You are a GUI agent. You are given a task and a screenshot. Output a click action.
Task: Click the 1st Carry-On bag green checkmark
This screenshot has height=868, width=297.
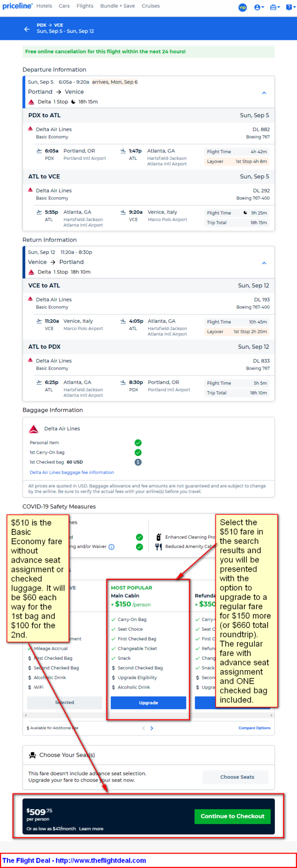138,452
